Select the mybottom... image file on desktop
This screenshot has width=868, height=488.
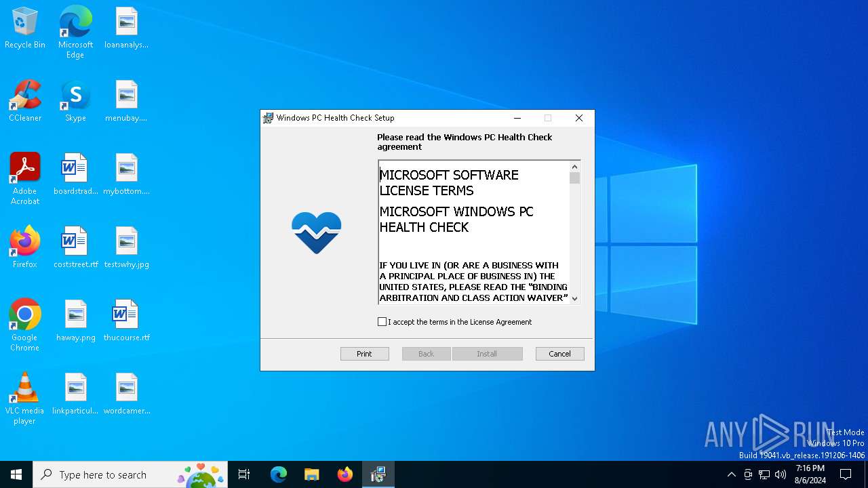point(127,175)
